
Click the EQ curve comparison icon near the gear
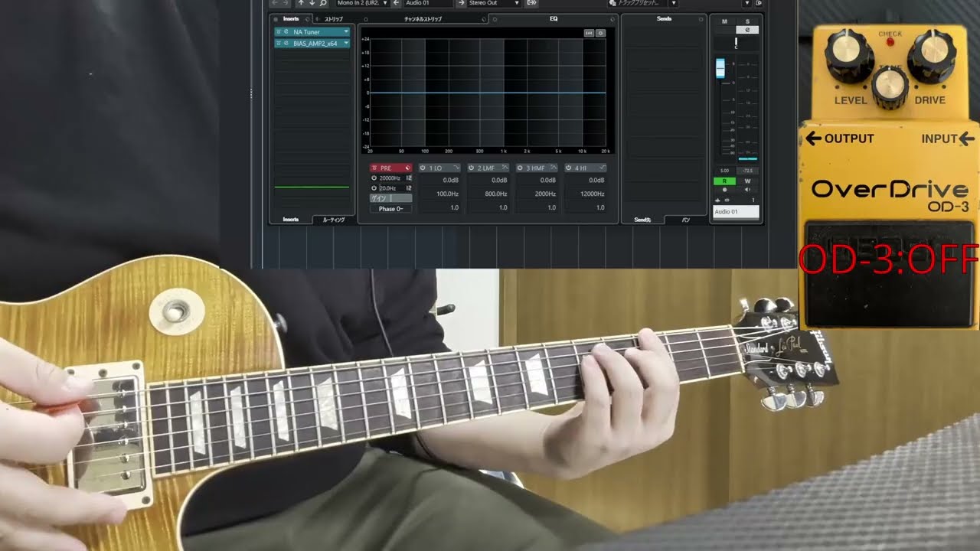point(588,33)
